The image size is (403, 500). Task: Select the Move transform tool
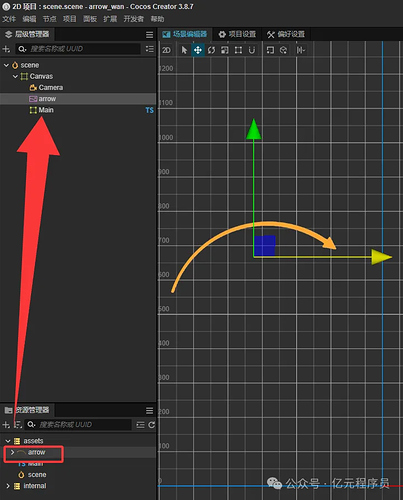pyautogui.click(x=198, y=50)
